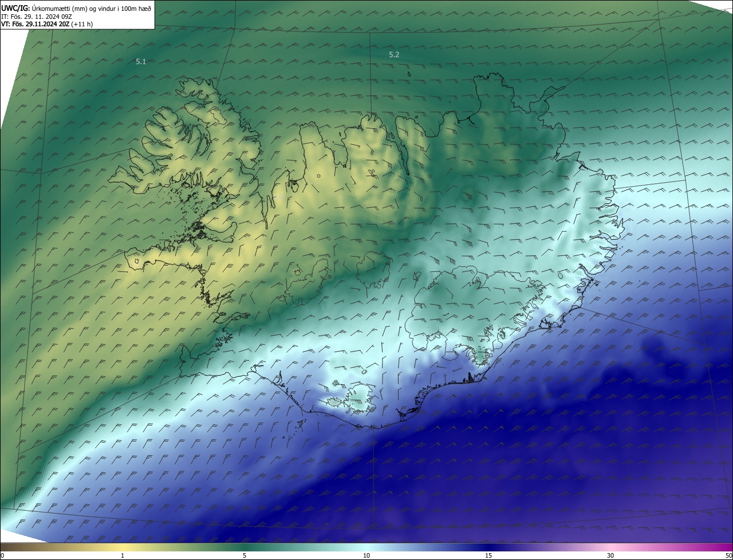
Task: Pick the yellow color scale segment near 1
Action: coord(122,547)
